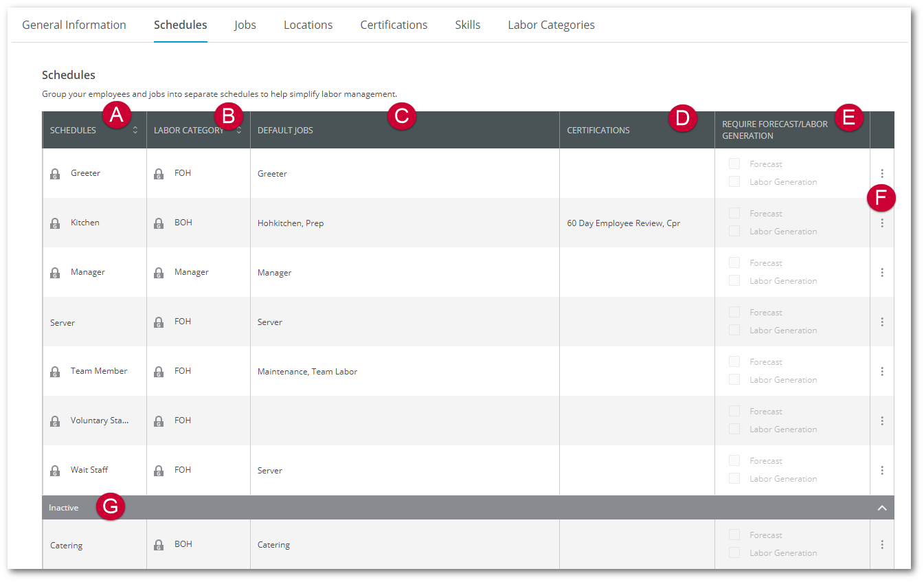Sort the table by the Labor Category column arrows
The height and width of the screenshot is (582, 924).
click(239, 130)
